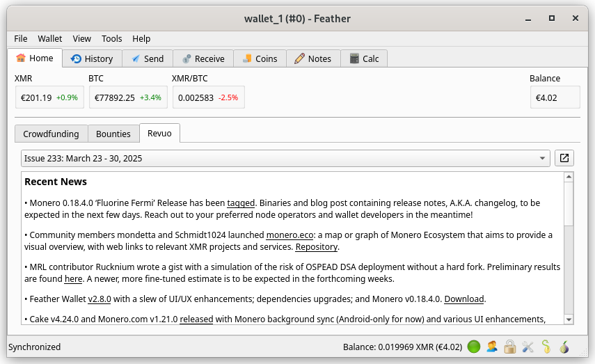Screen dimensions: 595x364
Task: Click the green connection status icon
Action: click(474, 347)
